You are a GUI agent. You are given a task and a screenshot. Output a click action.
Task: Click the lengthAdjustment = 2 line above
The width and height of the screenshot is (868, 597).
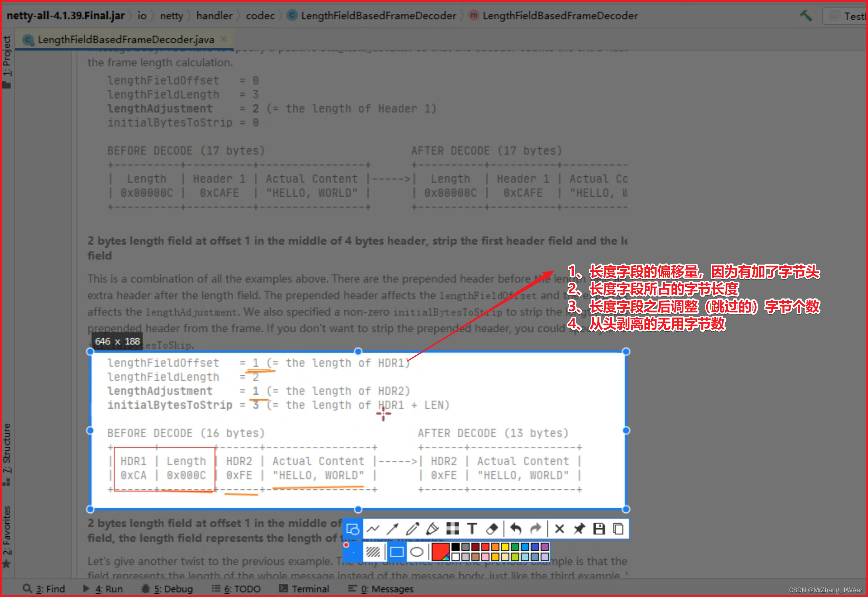coord(272,109)
